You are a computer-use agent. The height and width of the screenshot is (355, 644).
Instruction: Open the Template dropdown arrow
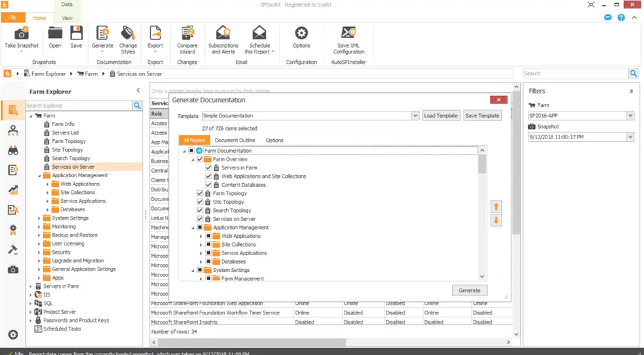point(415,116)
